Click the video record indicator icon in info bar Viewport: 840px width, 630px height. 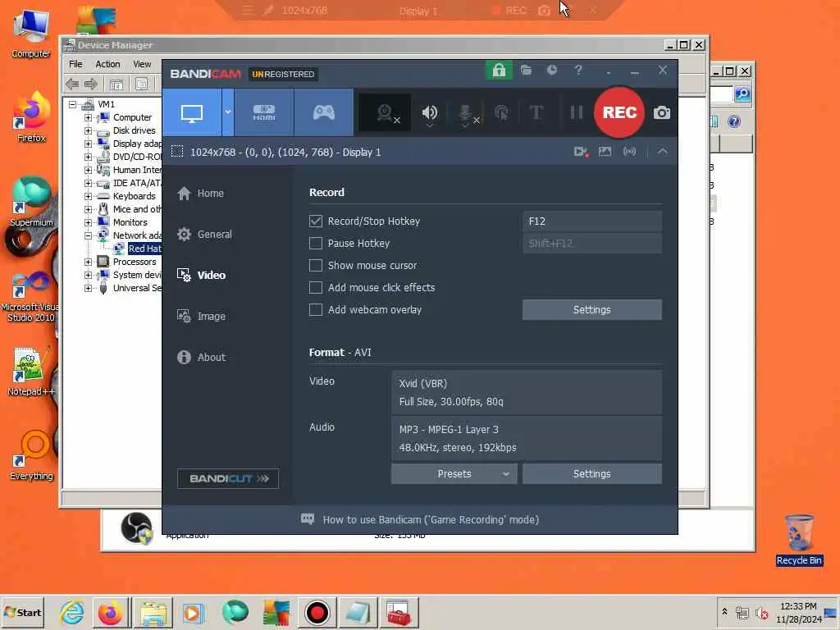point(581,152)
